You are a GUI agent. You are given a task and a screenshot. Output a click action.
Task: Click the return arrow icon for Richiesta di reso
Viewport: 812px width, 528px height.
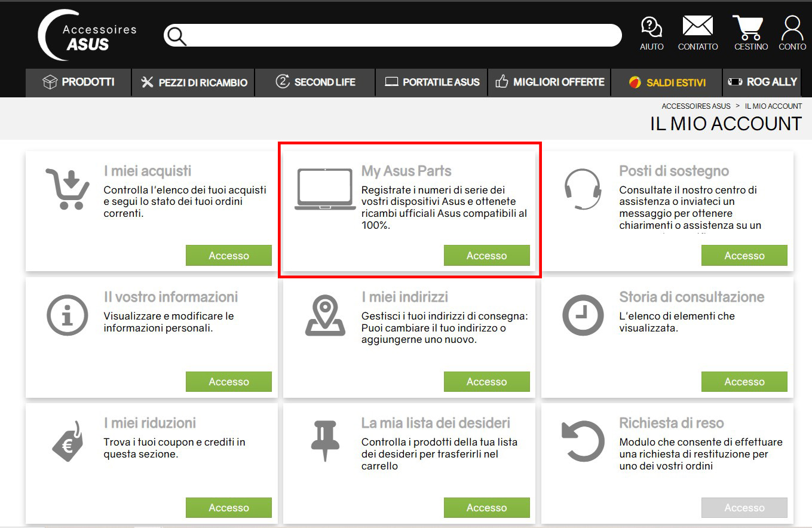coord(584,441)
